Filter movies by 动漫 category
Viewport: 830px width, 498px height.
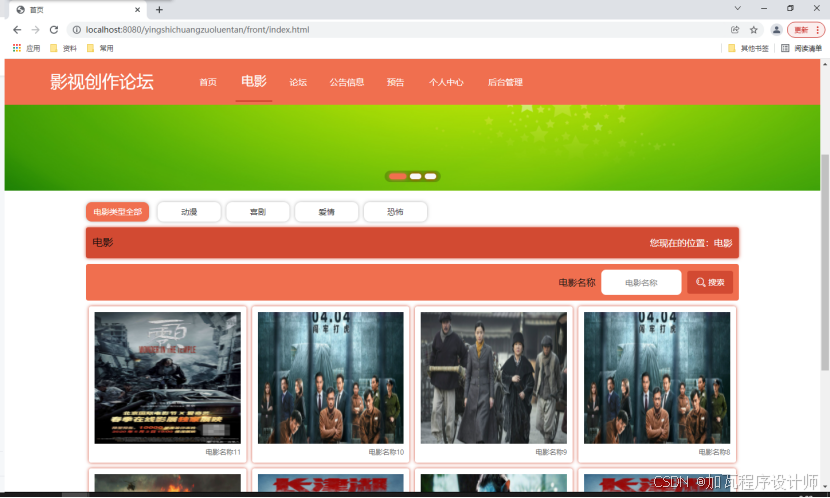coord(189,212)
